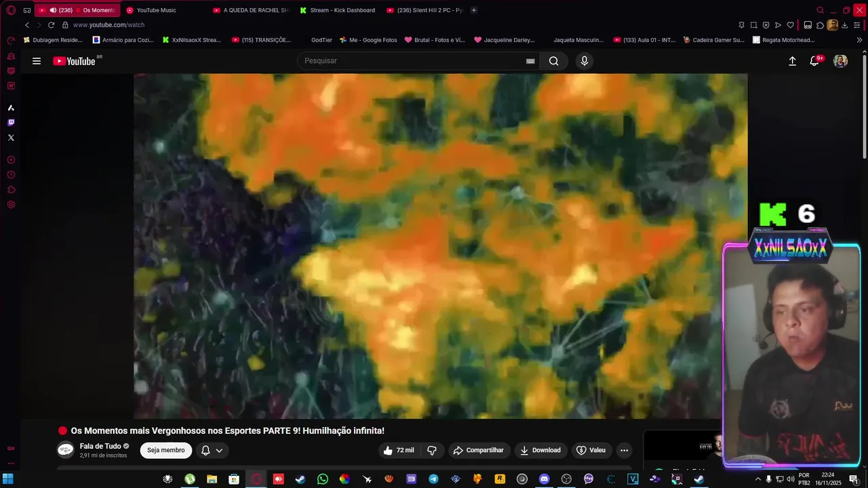Open the YouTube account avatar menu
868x488 pixels.
coord(840,61)
